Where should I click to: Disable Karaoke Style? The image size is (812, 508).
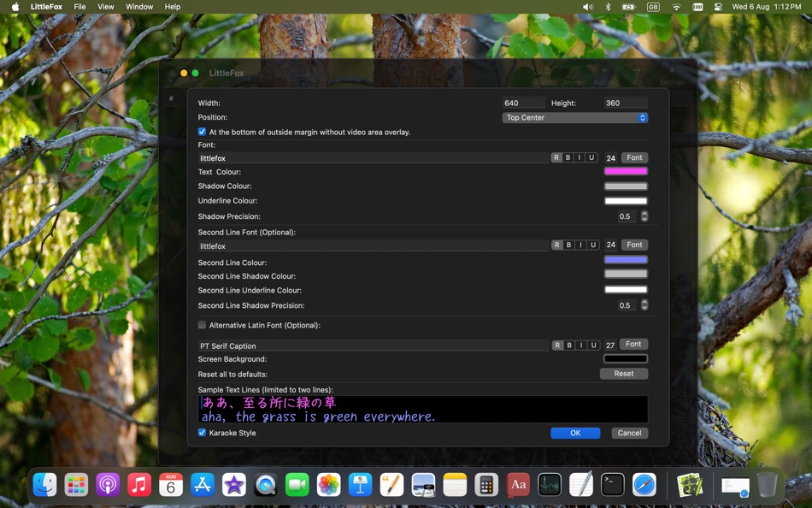(x=202, y=433)
